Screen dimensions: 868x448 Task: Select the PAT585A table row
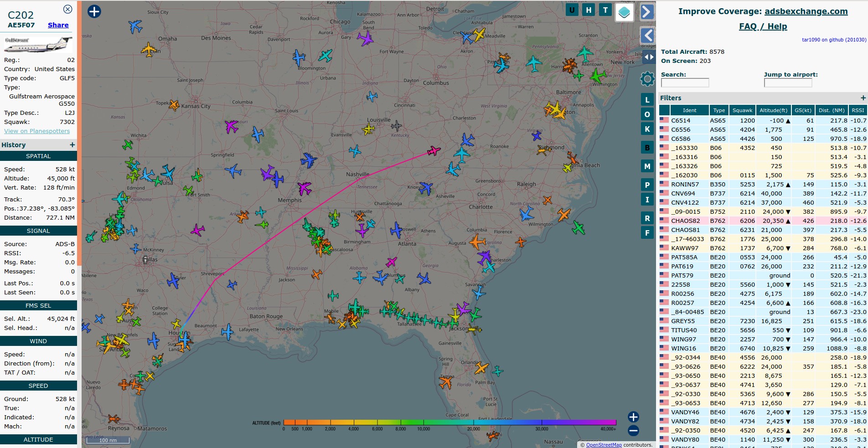(763, 257)
